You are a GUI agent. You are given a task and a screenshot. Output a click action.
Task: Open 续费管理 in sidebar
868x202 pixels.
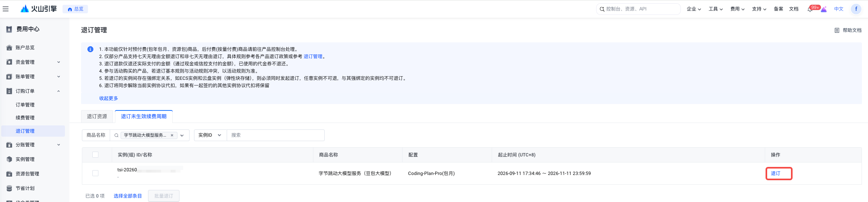point(25,118)
